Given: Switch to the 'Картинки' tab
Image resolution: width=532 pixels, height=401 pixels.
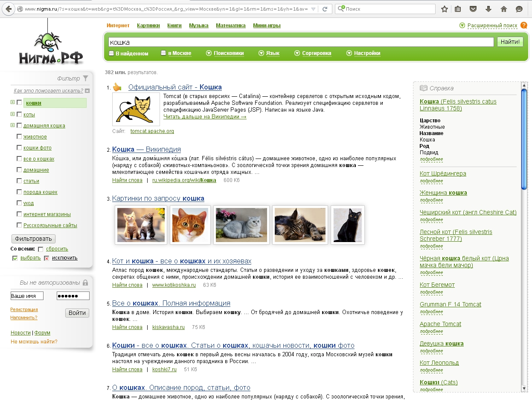Looking at the screenshot, I should [148, 26].
